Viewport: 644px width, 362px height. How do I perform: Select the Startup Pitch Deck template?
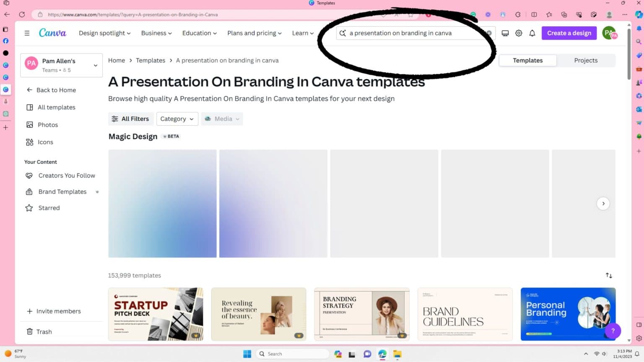click(x=156, y=314)
